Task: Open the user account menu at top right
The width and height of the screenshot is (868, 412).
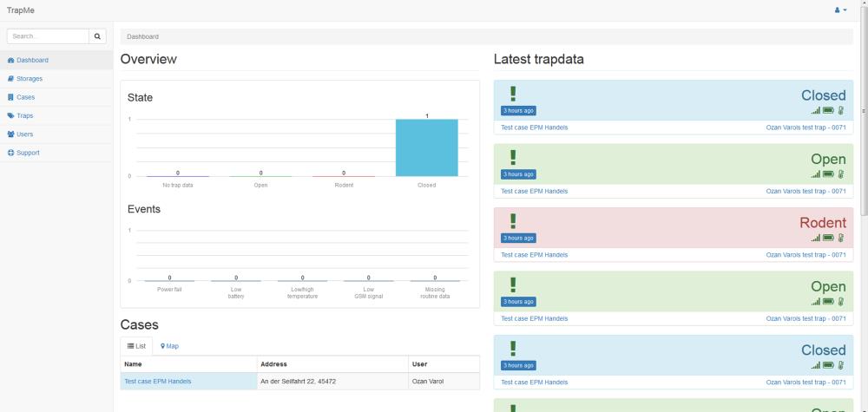Action: pyautogui.click(x=840, y=10)
